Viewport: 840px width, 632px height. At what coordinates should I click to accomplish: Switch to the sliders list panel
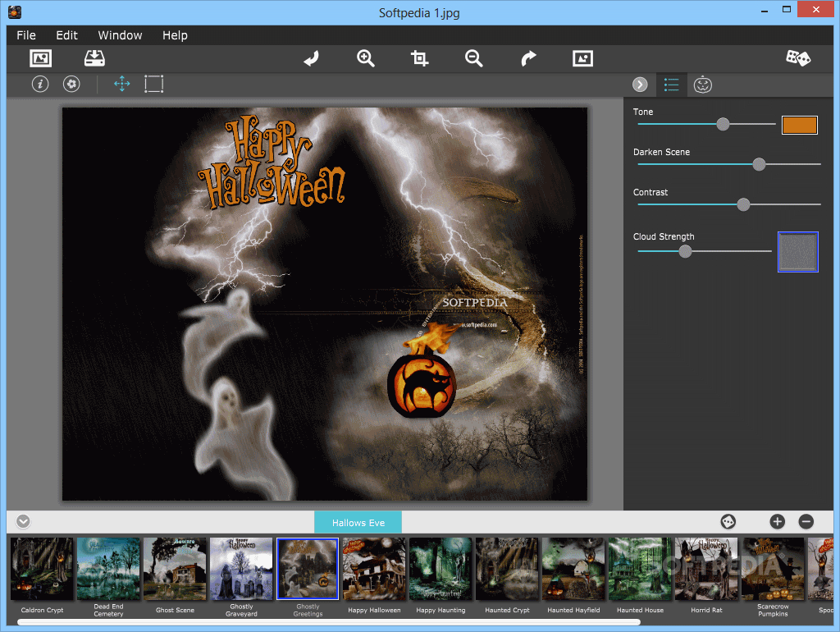coord(671,85)
